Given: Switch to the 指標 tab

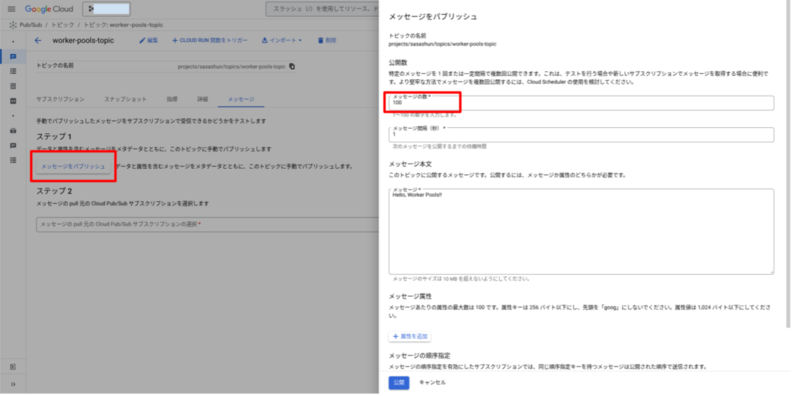Looking at the screenshot, I should point(171,99).
